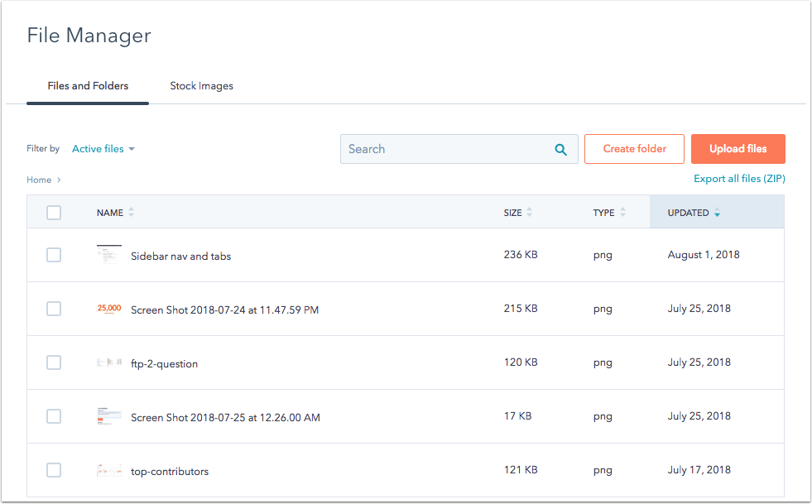Open the Sidebar nav and tabs thumbnail

109,255
